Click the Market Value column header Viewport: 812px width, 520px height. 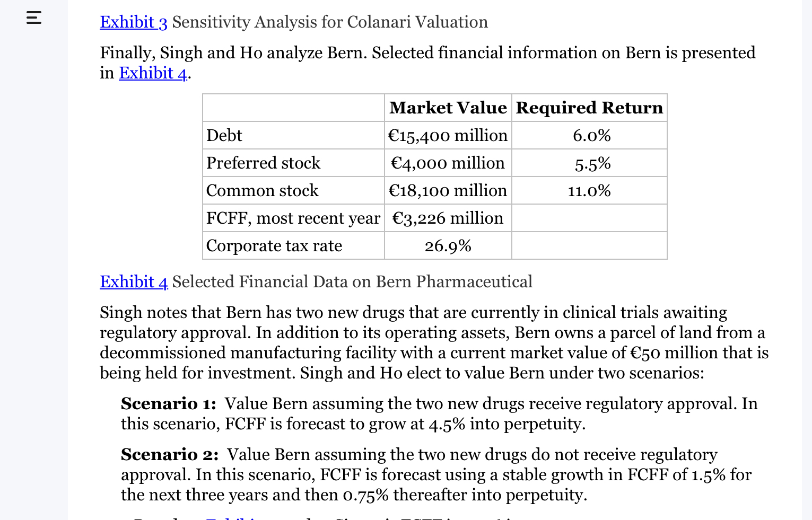pos(448,108)
